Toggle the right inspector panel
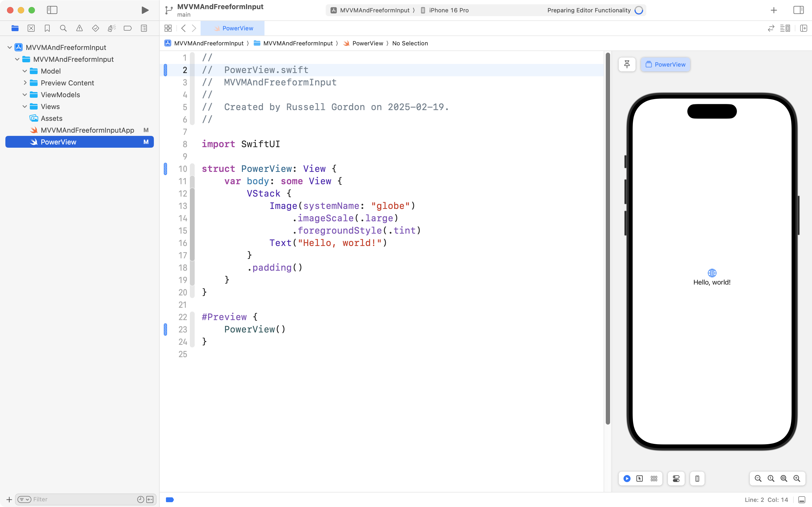Image resolution: width=812 pixels, height=507 pixels. tap(798, 10)
